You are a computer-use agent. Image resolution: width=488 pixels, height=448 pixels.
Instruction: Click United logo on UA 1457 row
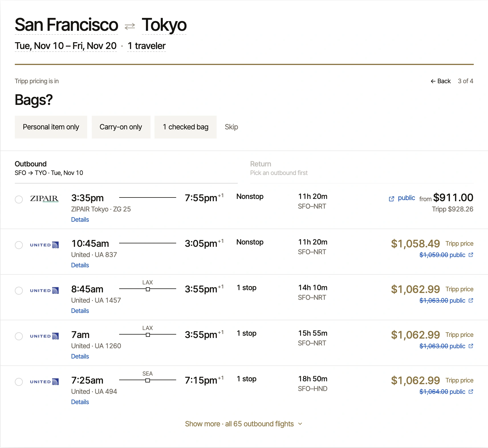tap(44, 290)
